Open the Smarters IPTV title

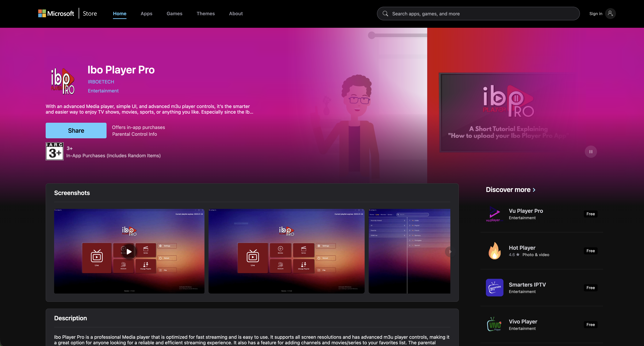pos(527,285)
